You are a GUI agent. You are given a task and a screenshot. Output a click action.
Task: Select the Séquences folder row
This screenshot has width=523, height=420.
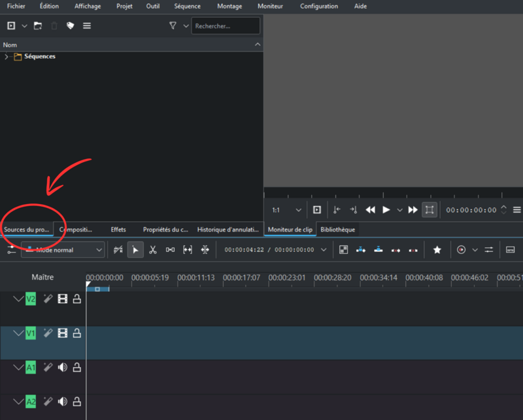point(131,56)
